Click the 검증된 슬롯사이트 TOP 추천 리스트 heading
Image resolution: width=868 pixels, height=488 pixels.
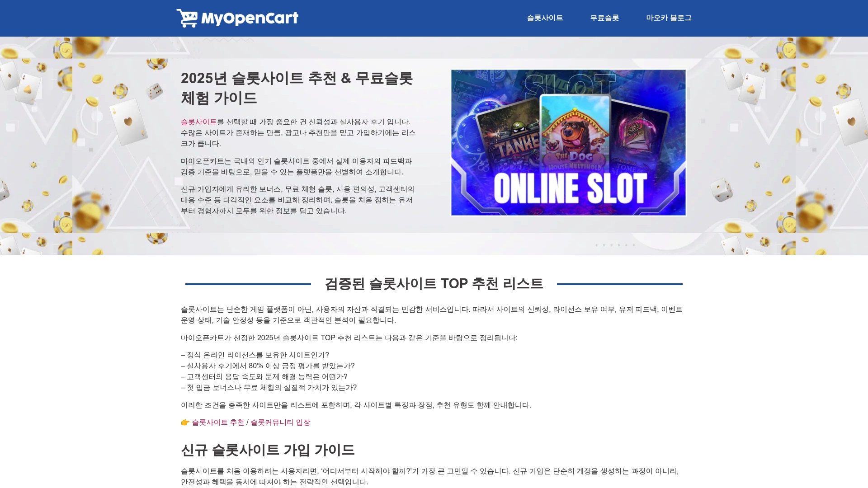(x=434, y=284)
